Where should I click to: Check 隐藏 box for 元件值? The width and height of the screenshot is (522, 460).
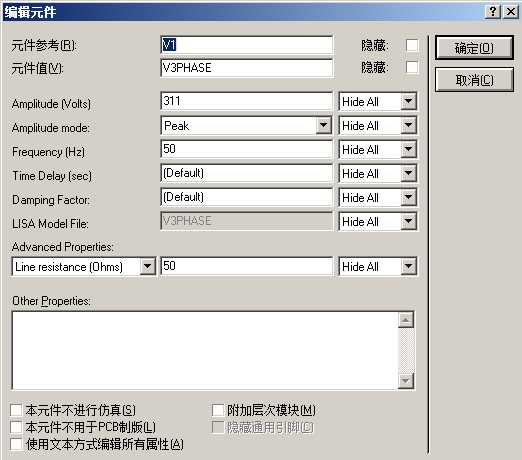pyautogui.click(x=412, y=67)
